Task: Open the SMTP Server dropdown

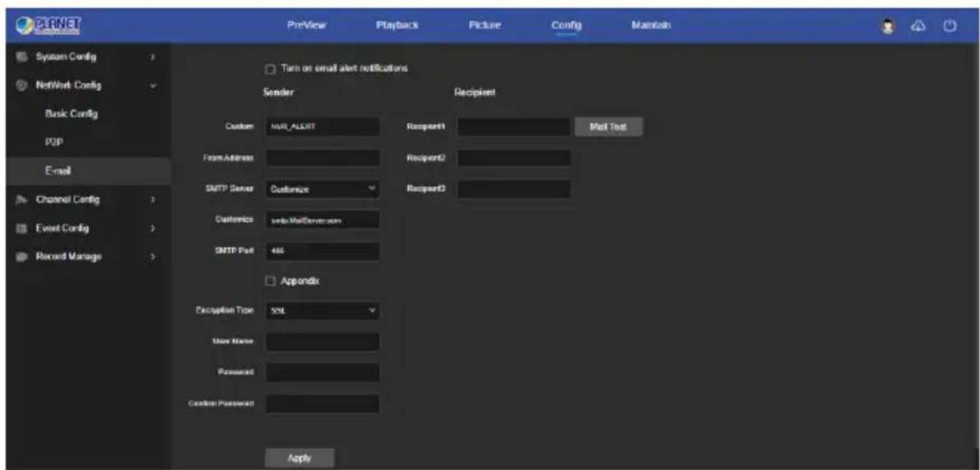Action: [x=322, y=189]
